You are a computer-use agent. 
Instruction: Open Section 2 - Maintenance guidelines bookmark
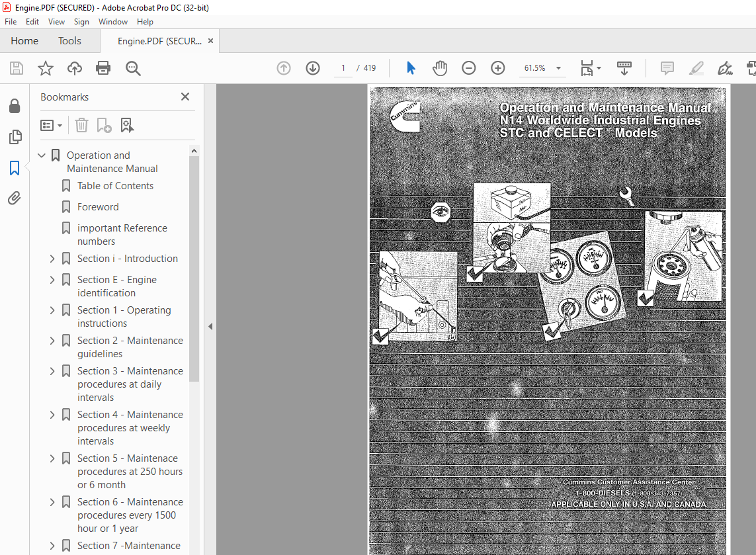pyautogui.click(x=130, y=347)
